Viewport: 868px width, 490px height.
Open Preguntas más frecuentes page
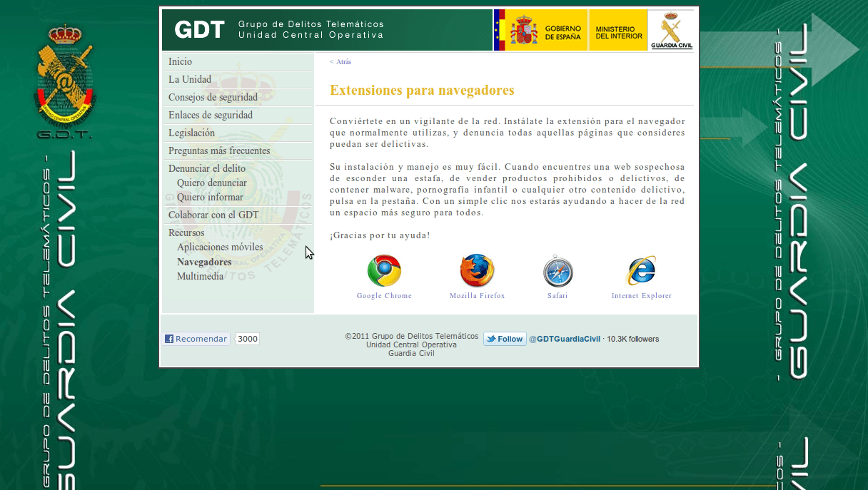(x=219, y=151)
